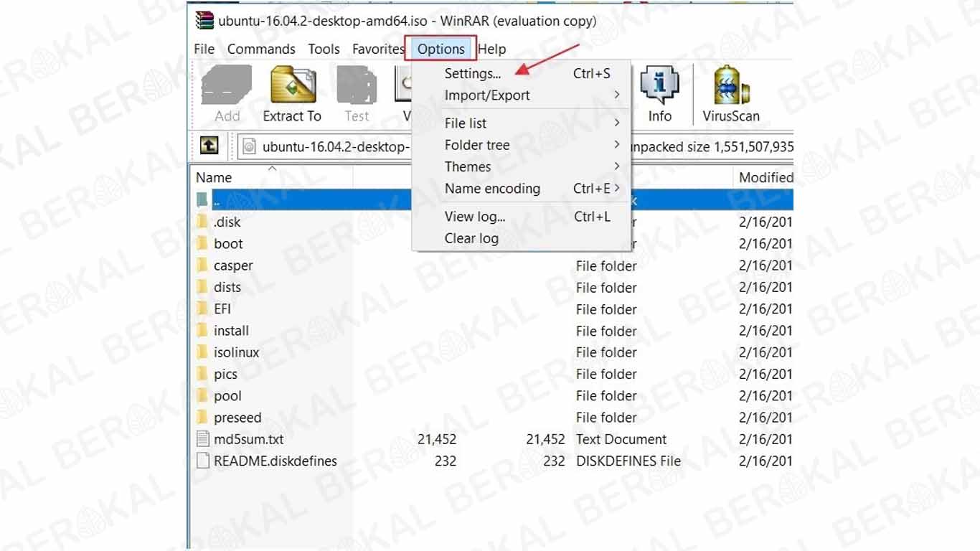Click the WinRAR title bar icon

click(204, 21)
